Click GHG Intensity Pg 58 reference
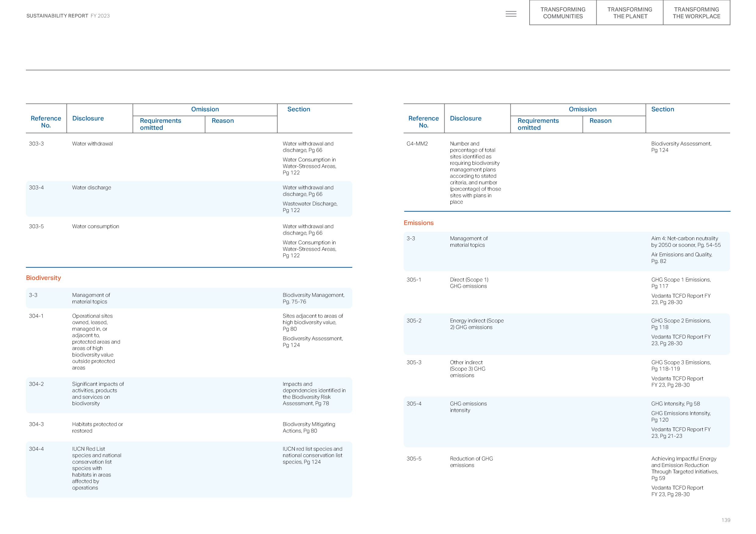The height and width of the screenshot is (534, 756). tap(675, 404)
